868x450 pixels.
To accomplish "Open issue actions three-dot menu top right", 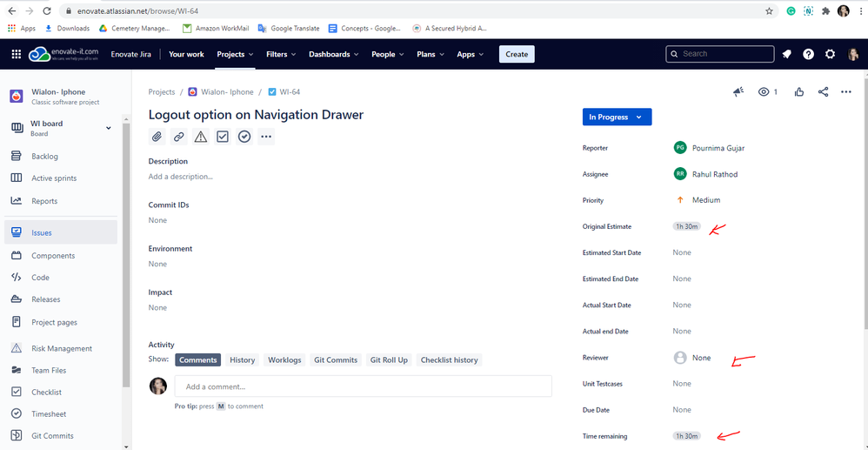I will (x=846, y=92).
